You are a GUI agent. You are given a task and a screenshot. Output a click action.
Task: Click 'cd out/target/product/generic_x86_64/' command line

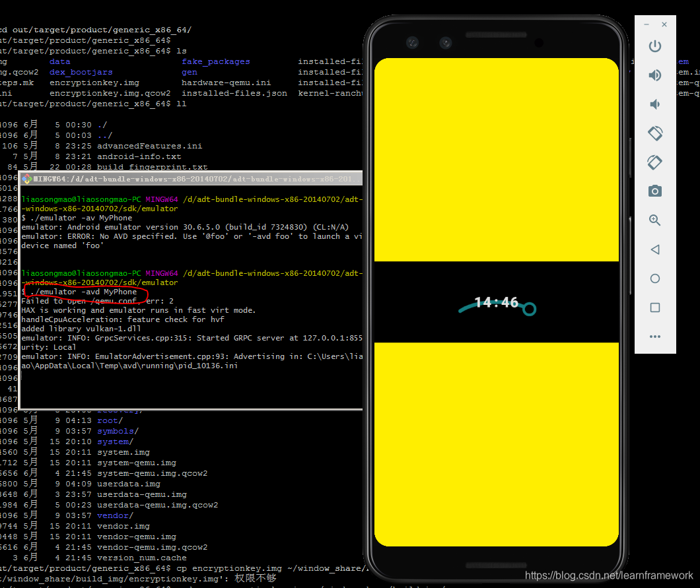coord(96,30)
